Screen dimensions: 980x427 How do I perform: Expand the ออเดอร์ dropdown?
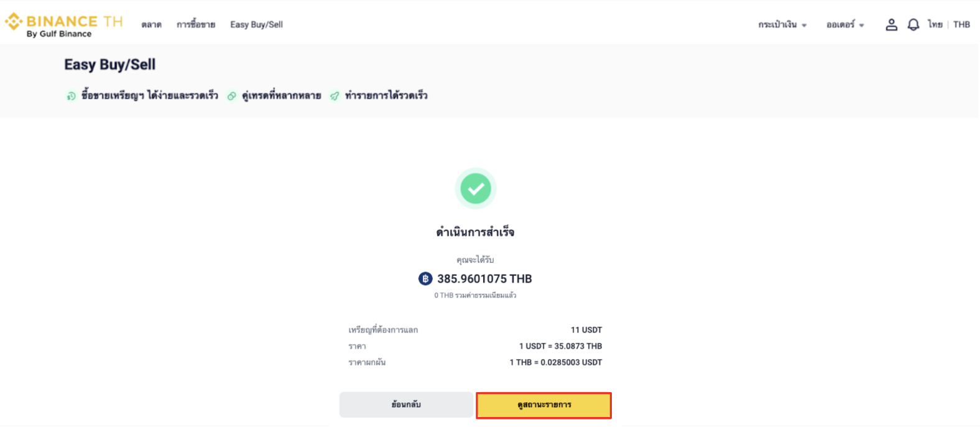(844, 25)
